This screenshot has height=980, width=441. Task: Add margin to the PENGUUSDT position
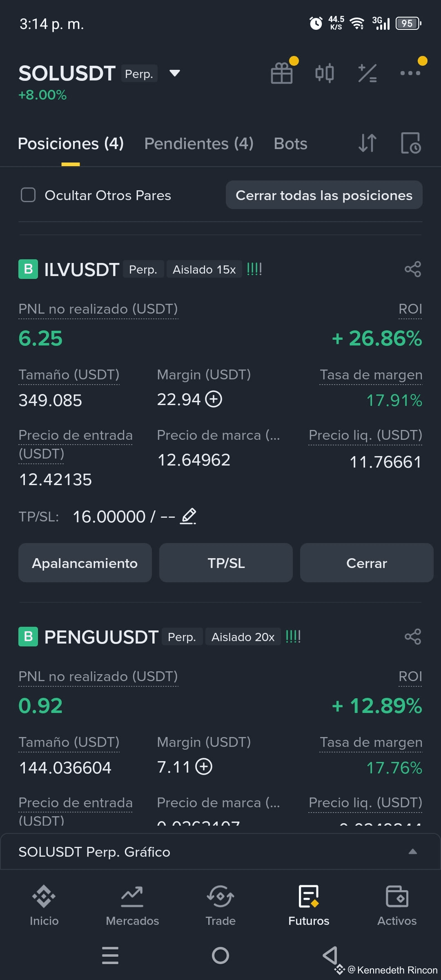coord(204,766)
